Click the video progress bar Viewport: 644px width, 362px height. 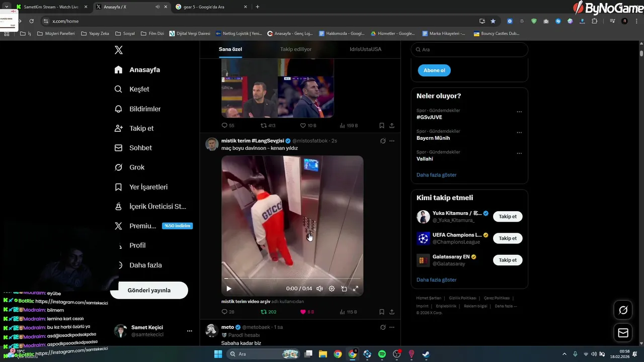pos(292,279)
